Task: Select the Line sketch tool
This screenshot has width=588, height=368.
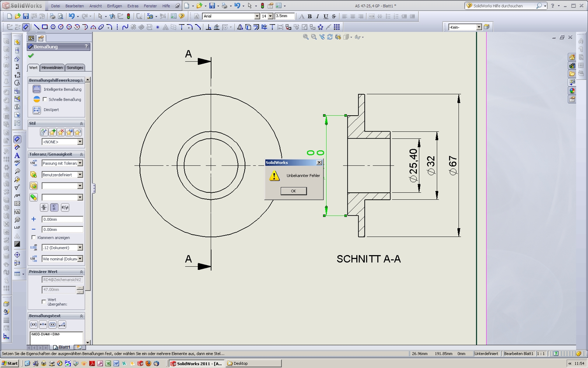Action: 37,27
